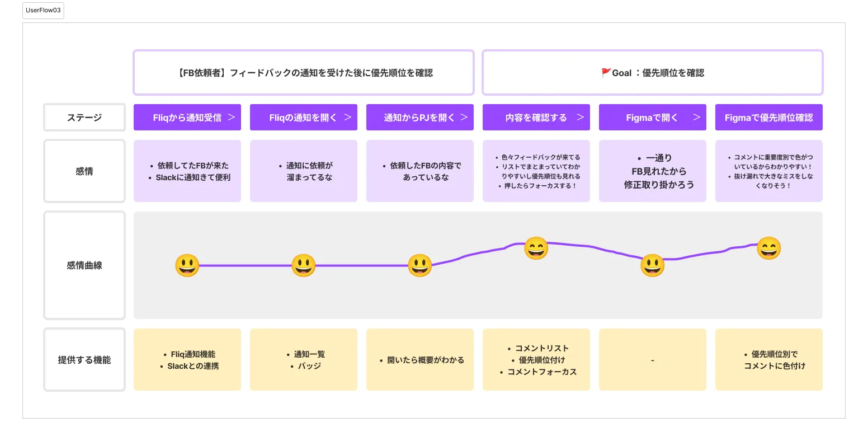The height and width of the screenshot is (441, 868).
Task: Select the 依頼したFBの内容であっているな emotion card
Action: click(x=420, y=171)
